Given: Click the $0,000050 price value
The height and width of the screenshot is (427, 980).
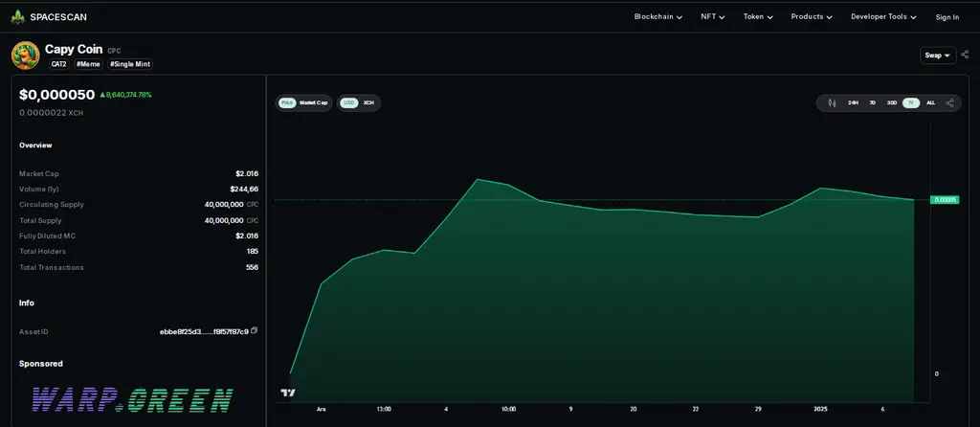Looking at the screenshot, I should (x=56, y=95).
